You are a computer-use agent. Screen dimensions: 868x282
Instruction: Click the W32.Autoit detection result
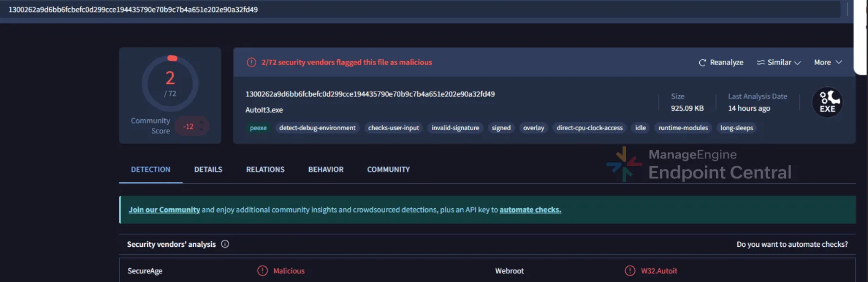click(x=659, y=271)
